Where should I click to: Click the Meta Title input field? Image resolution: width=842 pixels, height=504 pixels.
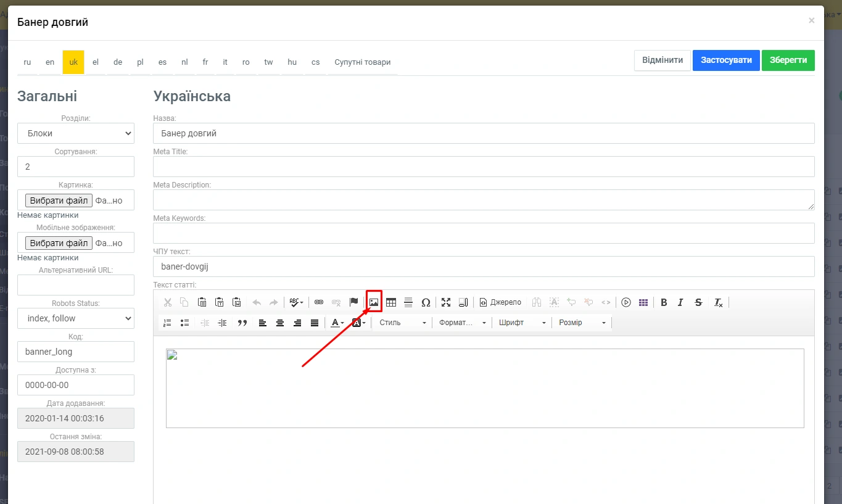[483, 167]
